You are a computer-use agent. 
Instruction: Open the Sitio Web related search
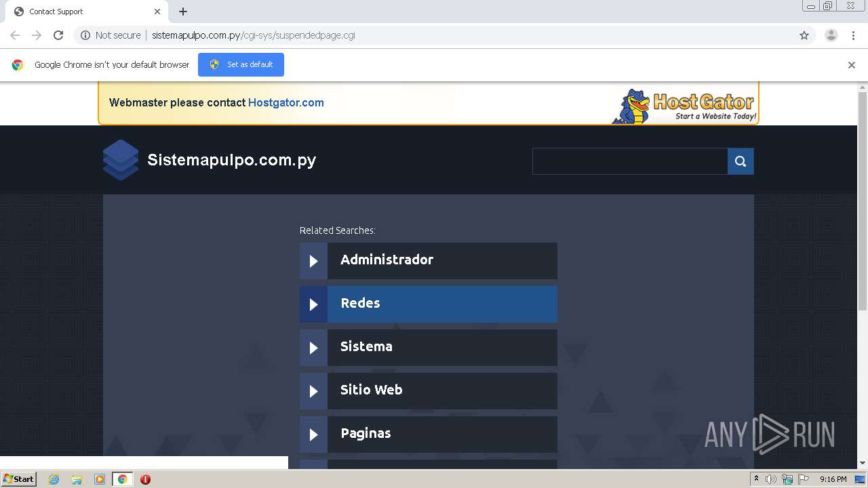pos(429,391)
